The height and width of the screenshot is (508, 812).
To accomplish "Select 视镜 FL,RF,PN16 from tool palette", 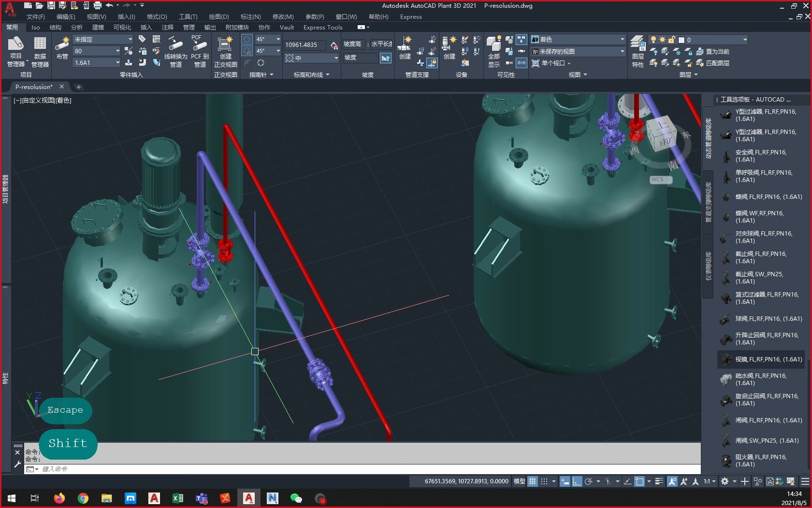I will [x=761, y=359].
